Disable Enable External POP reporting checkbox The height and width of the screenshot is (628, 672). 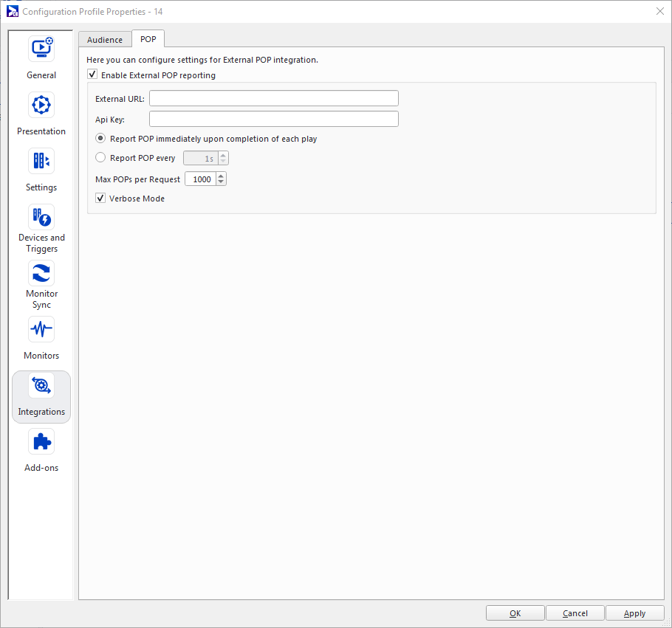(x=92, y=75)
